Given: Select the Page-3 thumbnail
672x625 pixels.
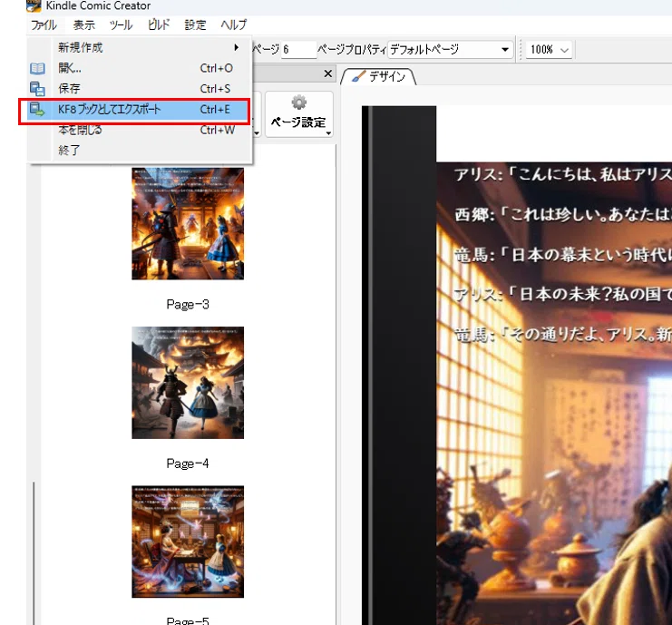Looking at the screenshot, I should tap(188, 223).
